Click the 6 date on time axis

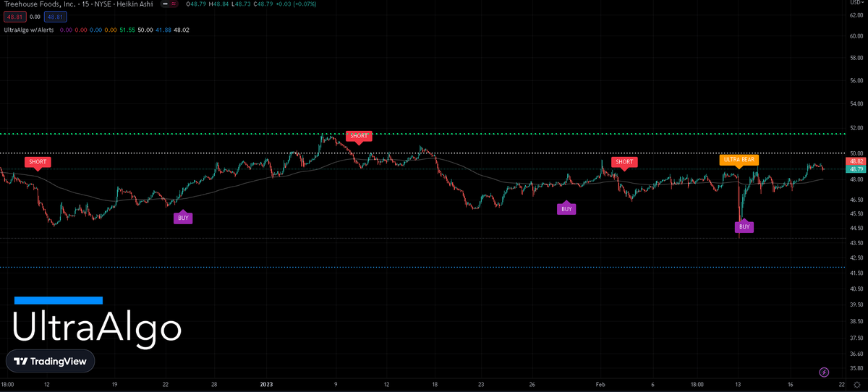tap(653, 385)
